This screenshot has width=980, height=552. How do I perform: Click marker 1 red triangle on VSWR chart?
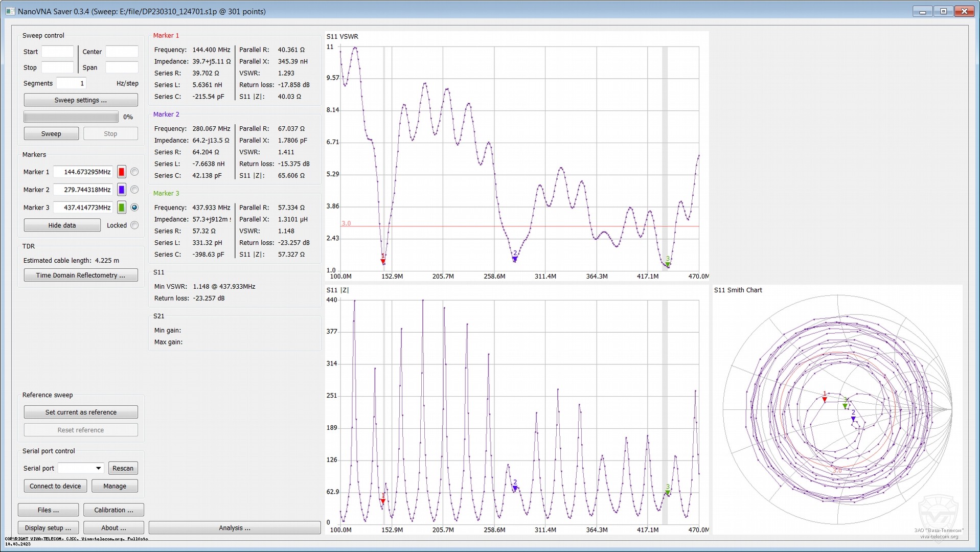pyautogui.click(x=383, y=262)
